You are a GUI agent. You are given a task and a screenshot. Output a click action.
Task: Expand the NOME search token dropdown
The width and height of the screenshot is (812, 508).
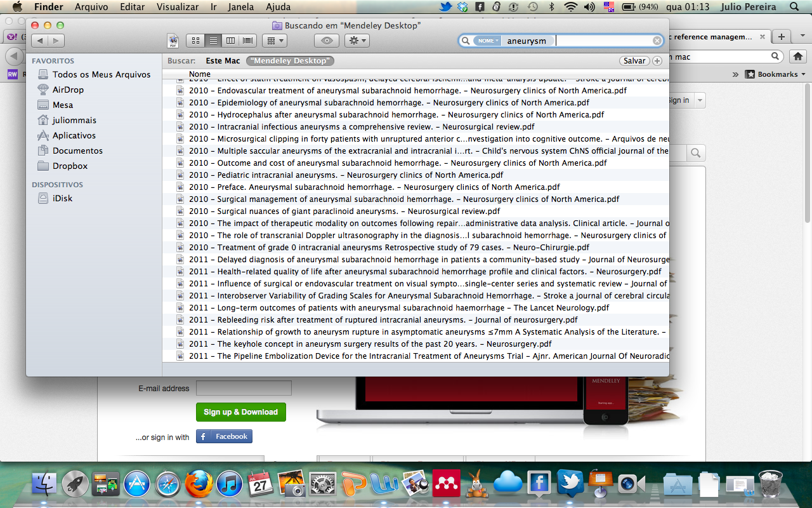click(x=488, y=41)
